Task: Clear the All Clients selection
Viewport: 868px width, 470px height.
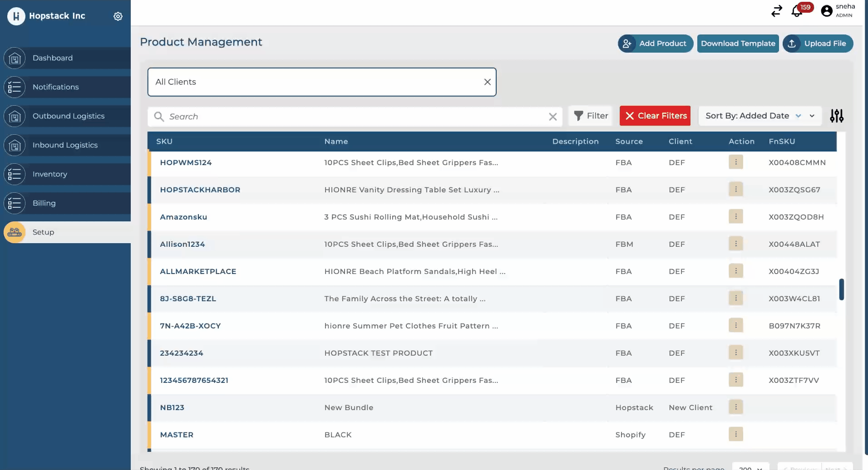Action: (487, 82)
